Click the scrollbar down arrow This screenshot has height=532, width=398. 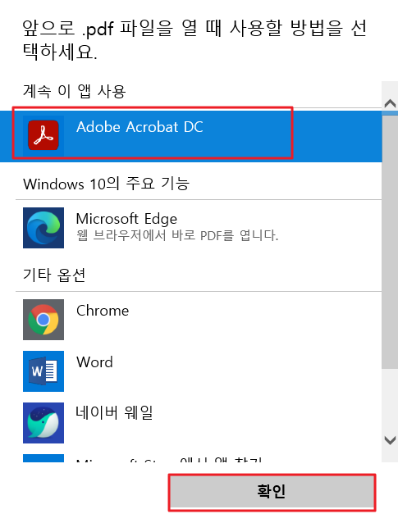point(390,440)
